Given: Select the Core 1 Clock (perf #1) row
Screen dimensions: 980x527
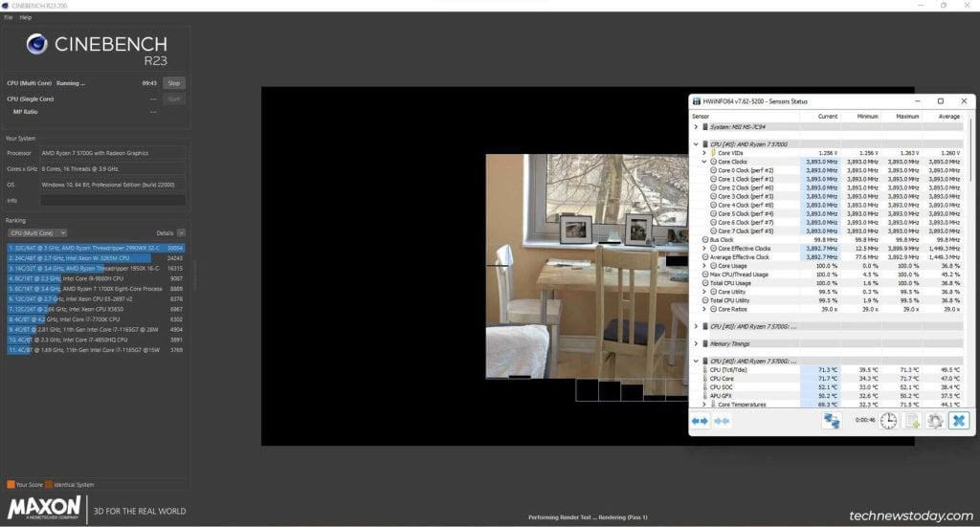Looking at the screenshot, I should [828, 179].
